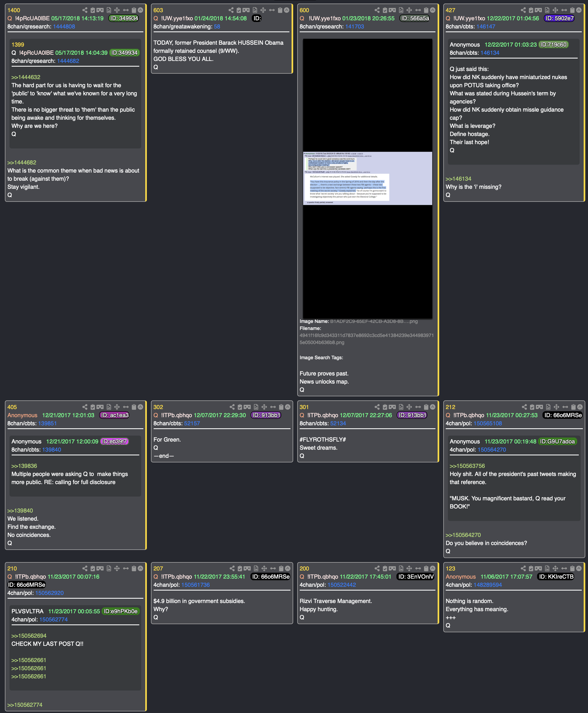This screenshot has width=588, height=713.
Task: Click post number 1400 heading
Action: click(x=14, y=10)
